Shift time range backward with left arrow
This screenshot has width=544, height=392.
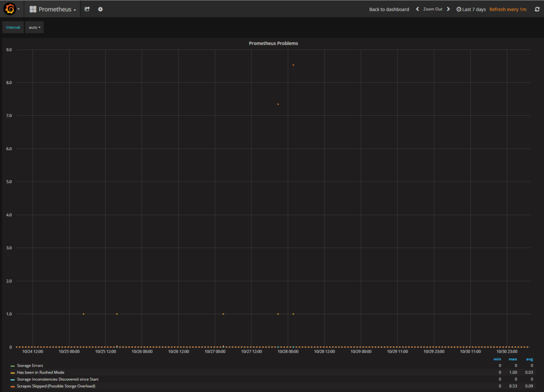(417, 9)
